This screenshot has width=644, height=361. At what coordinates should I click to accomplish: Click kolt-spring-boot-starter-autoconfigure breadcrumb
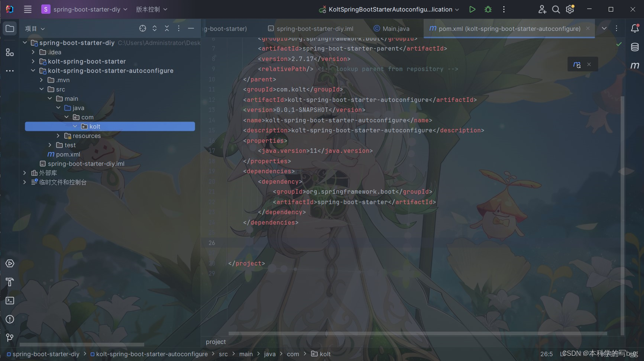(x=149, y=354)
